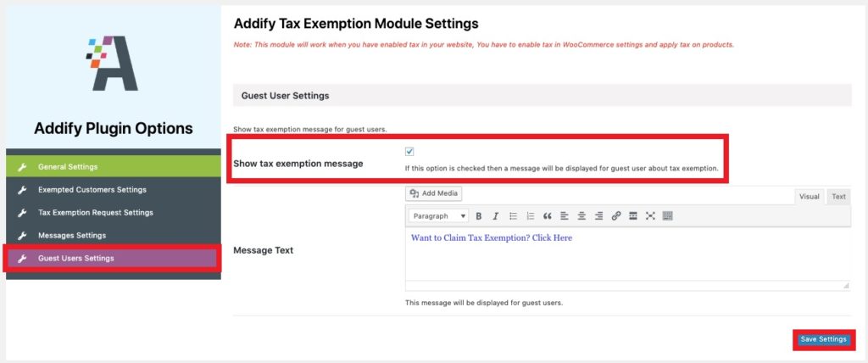Click the editor resize handle

846,286
